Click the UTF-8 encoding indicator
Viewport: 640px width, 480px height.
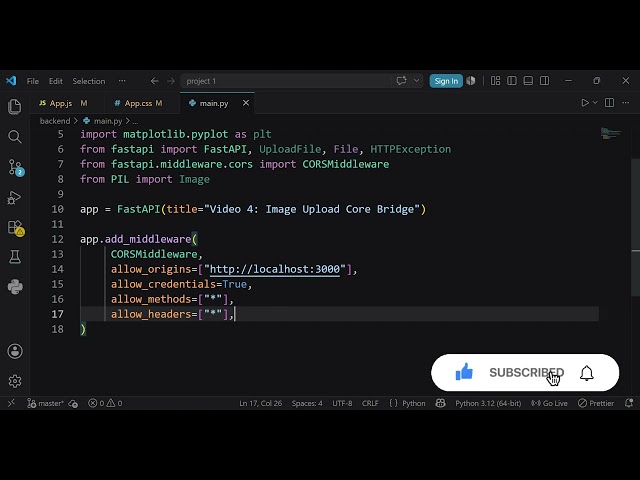(342, 403)
